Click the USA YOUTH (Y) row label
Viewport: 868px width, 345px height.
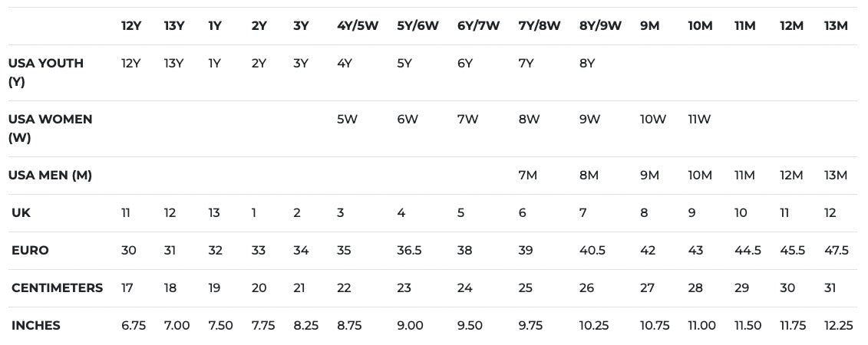coord(46,72)
